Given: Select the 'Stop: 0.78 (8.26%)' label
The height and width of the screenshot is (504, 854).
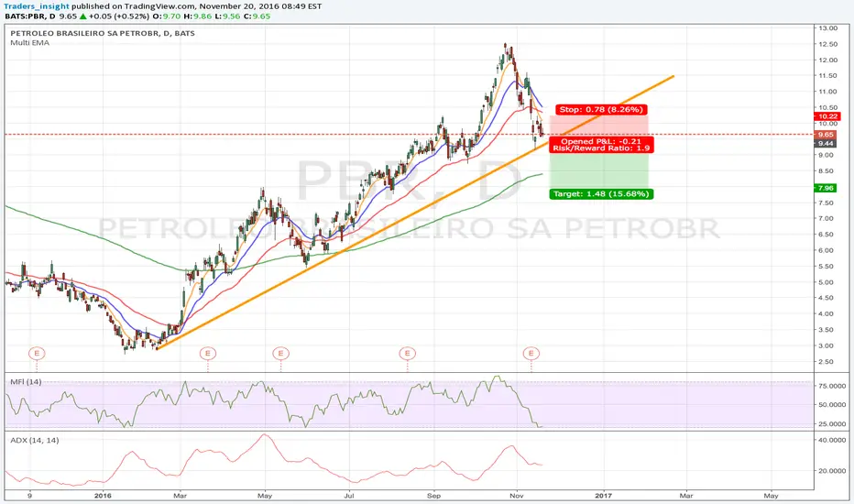Looking at the screenshot, I should [601, 110].
